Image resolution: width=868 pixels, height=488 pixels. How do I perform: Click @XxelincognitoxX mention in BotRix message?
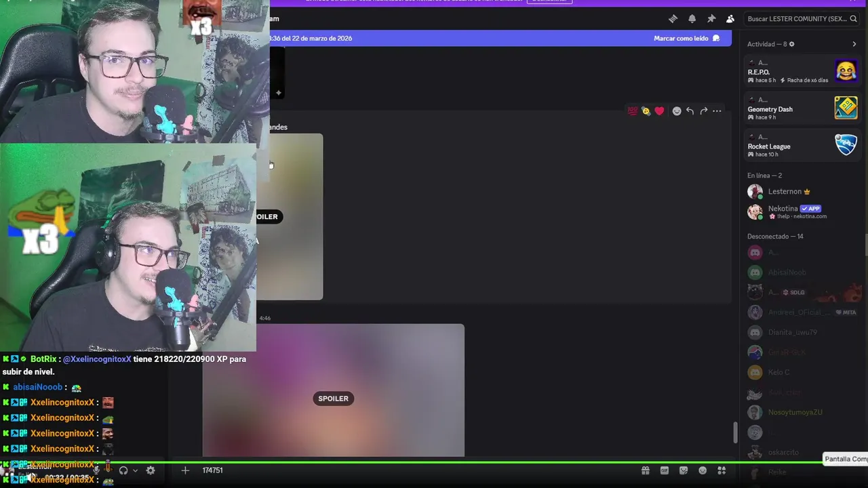[97, 359]
